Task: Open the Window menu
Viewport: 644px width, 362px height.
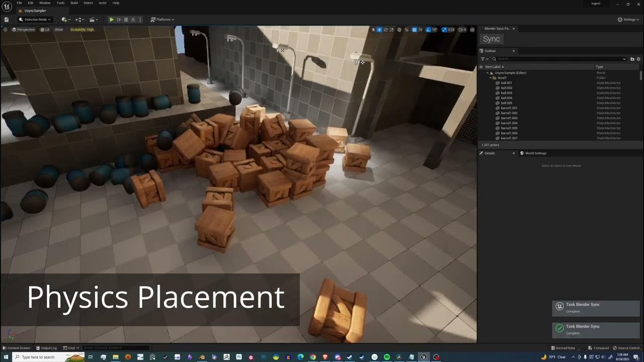Action: click(45, 3)
